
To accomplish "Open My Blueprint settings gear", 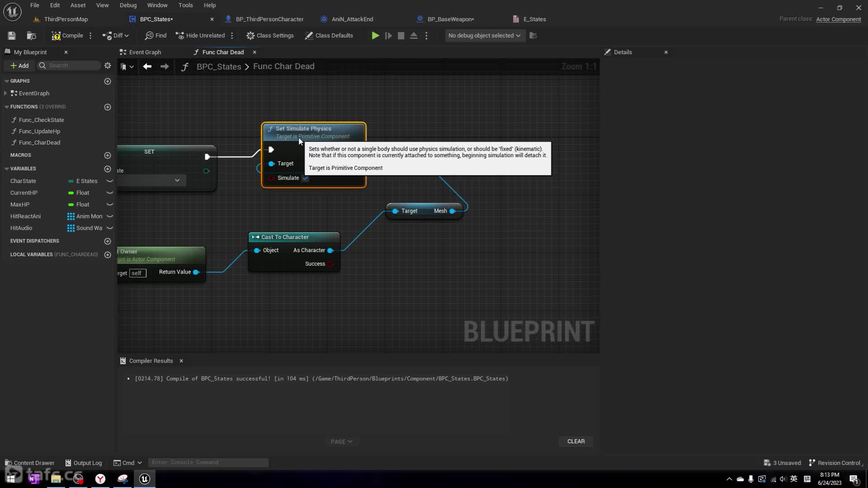I will tap(108, 66).
